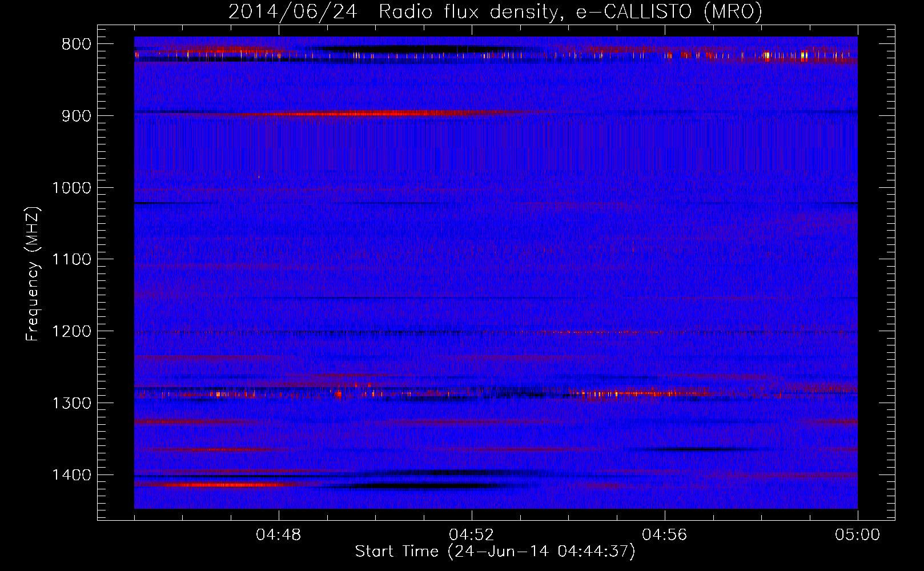Click the 04:56 time tick label

point(665,535)
